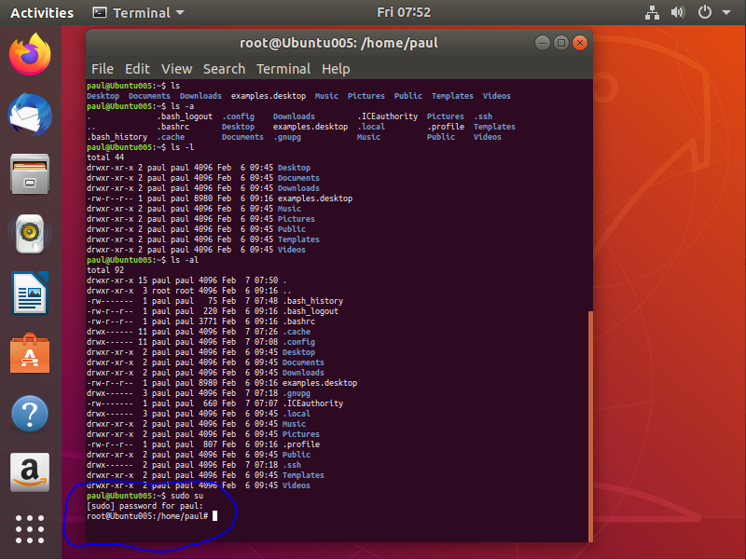Click "Videos" in the first ls output row
This screenshot has height=560, width=746.
click(x=497, y=96)
